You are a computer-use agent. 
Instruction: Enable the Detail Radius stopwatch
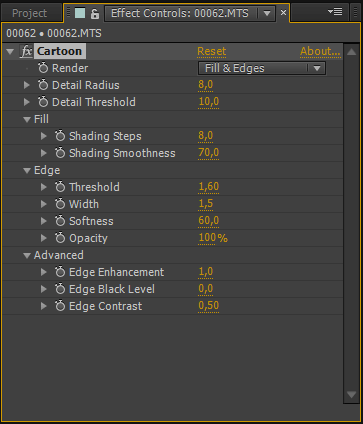coord(43,85)
